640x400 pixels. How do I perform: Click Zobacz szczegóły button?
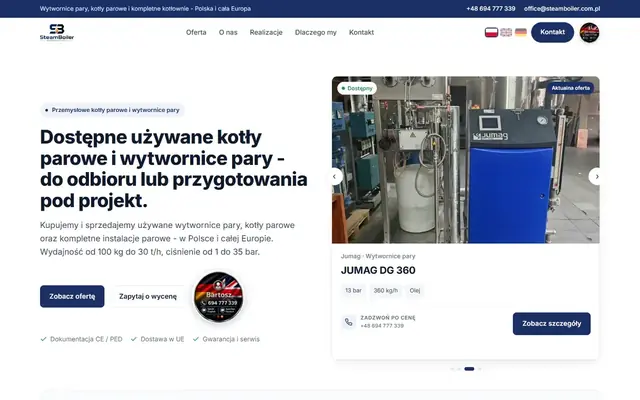pos(551,324)
